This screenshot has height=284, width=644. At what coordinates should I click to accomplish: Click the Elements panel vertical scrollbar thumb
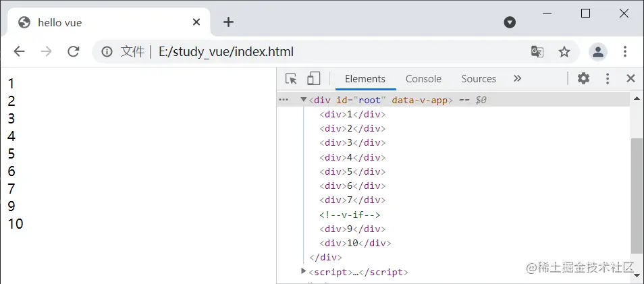[x=637, y=197]
